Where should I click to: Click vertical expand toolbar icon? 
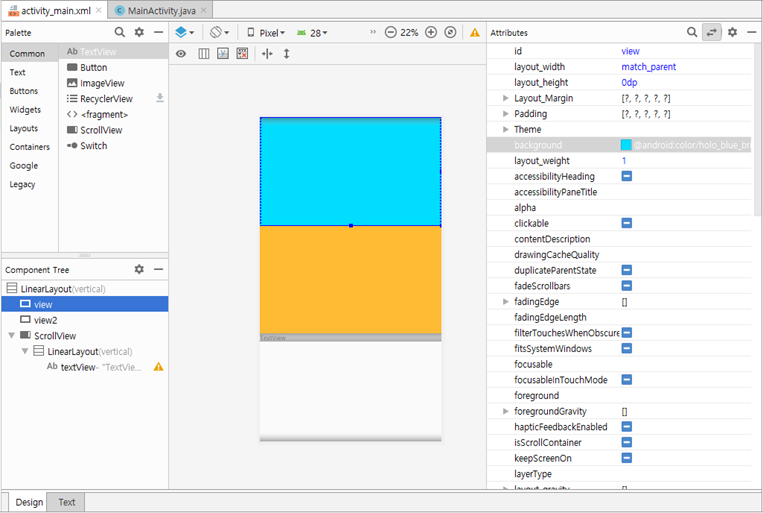click(x=287, y=54)
